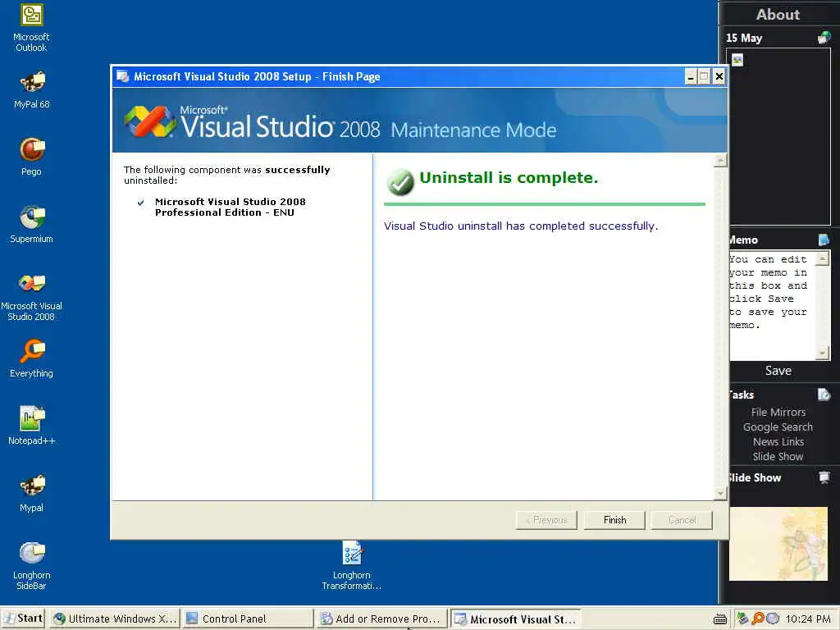The height and width of the screenshot is (630, 840).
Task: Save the memo in the sidebar
Action: (778, 371)
